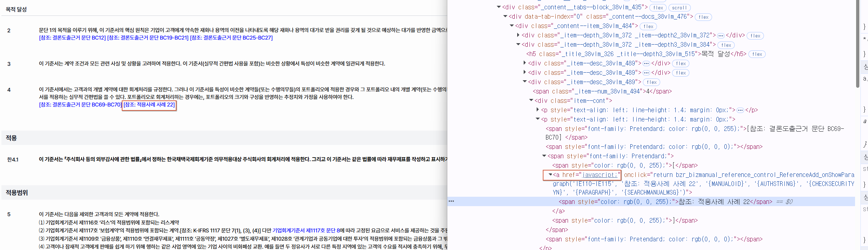The image size is (868, 250).
Task: Click the section heading 적용
Action: tap(11, 138)
